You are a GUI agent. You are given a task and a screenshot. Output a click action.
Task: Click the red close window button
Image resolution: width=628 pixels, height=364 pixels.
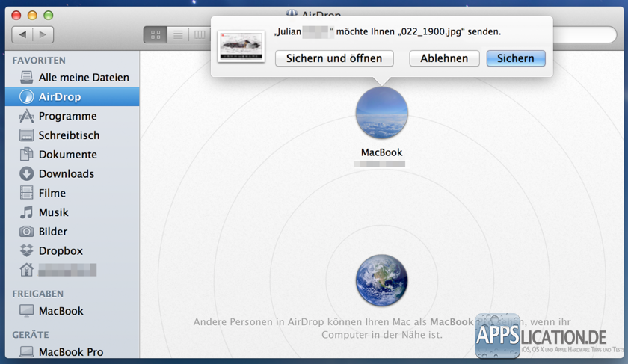16,16
